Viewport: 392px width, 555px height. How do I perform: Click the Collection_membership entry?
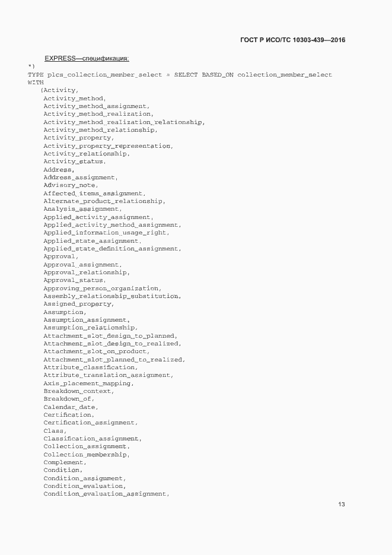[x=87, y=455]
